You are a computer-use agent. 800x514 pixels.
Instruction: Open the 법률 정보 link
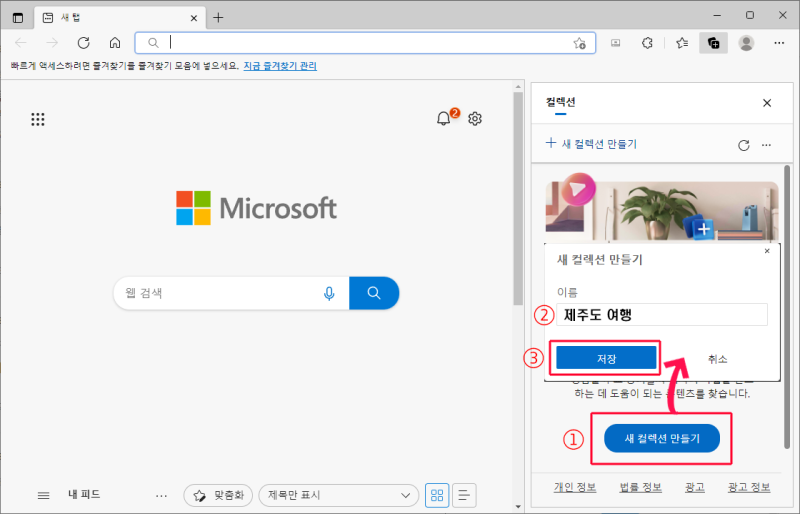click(x=640, y=487)
